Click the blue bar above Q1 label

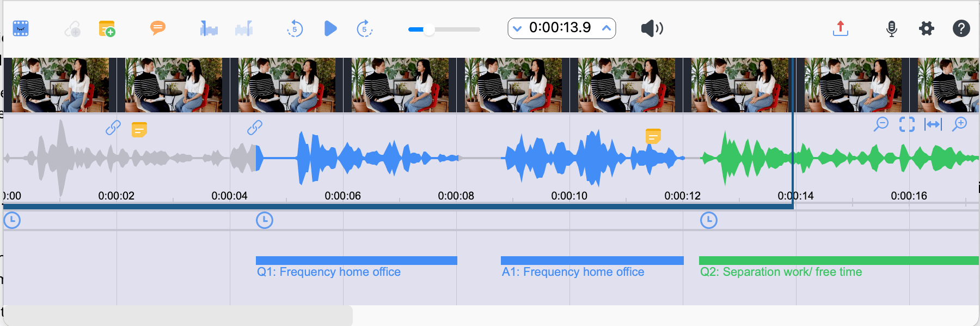(357, 261)
